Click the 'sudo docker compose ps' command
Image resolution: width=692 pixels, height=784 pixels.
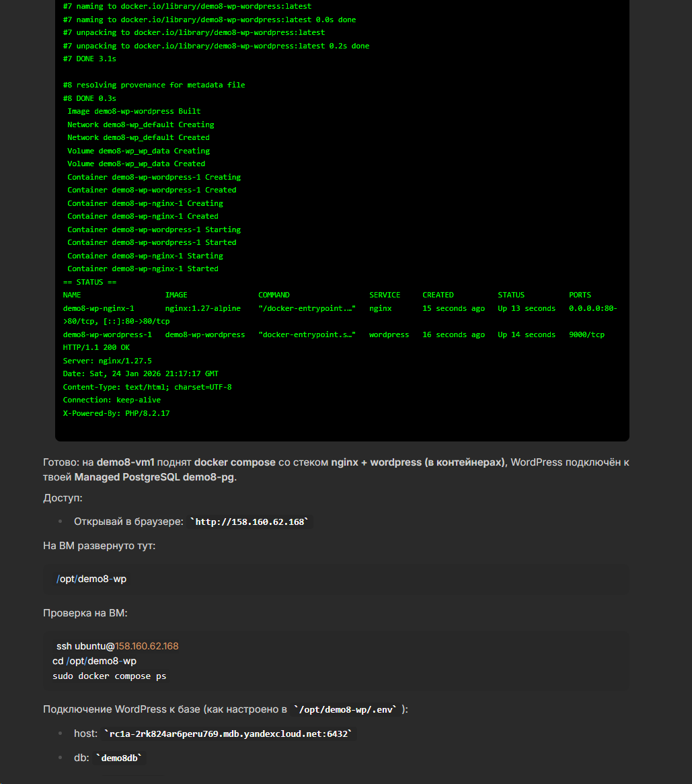click(x=110, y=676)
